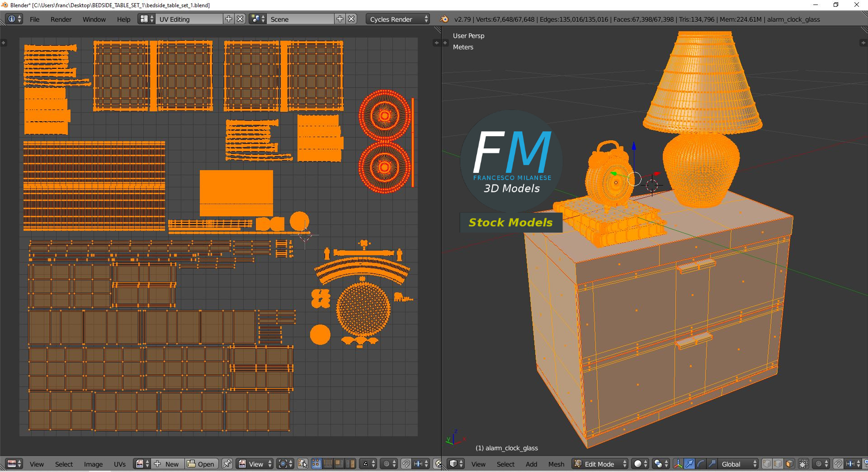Open the screen layout browse dropdown
The image size is (868, 472).
pyautogui.click(x=146, y=19)
